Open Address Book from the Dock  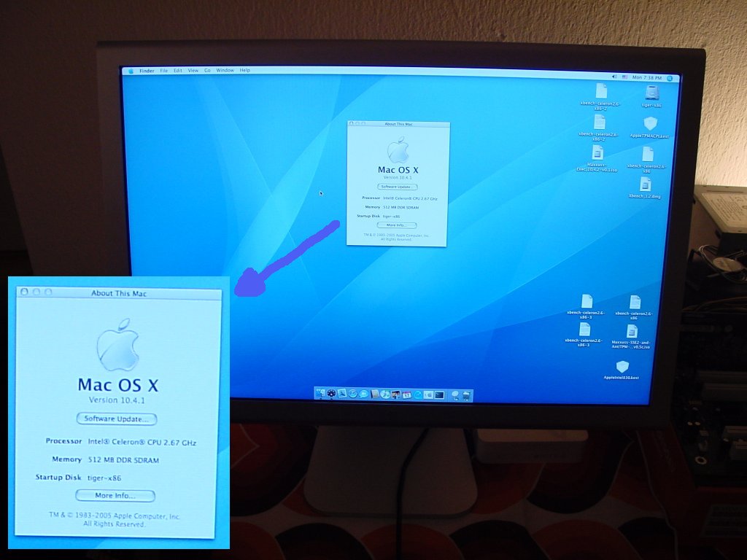pyautogui.click(x=374, y=394)
